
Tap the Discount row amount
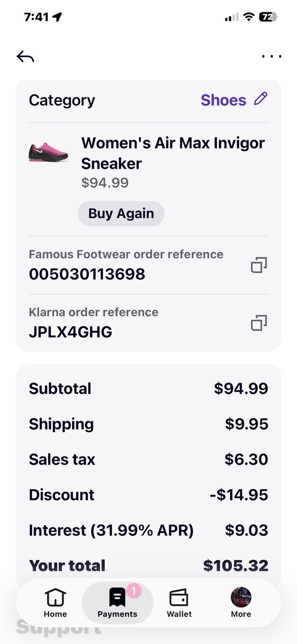coord(239,495)
